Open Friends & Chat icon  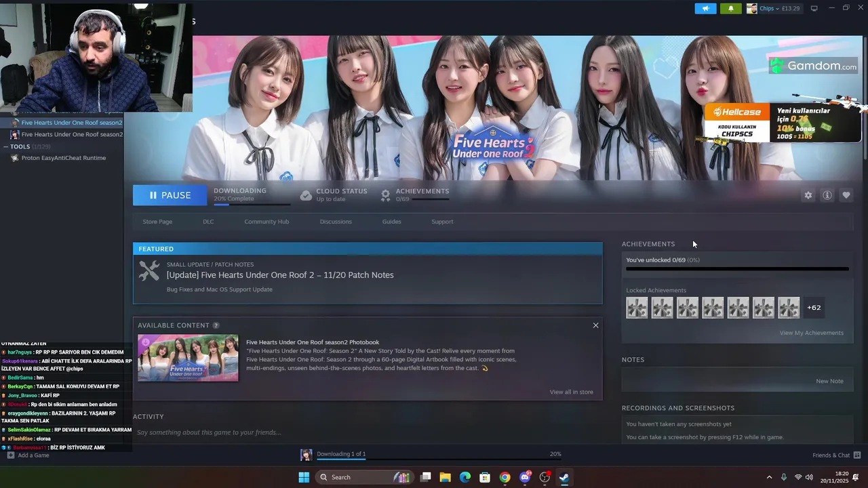[x=857, y=455]
